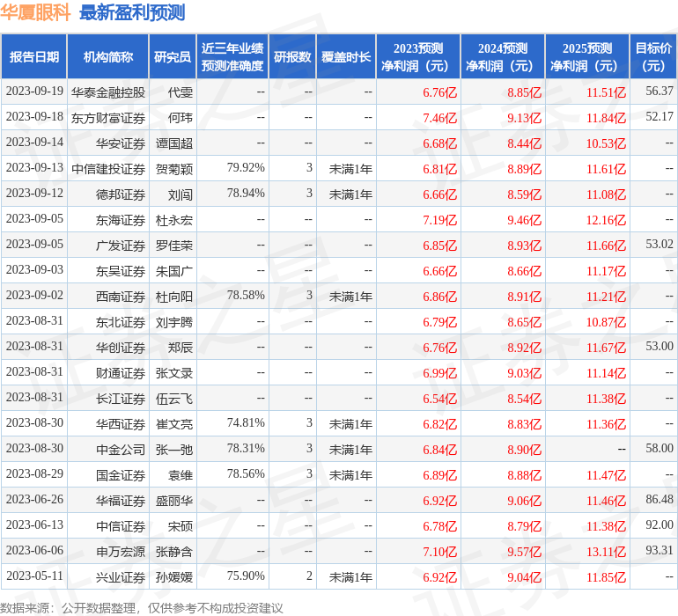
Task: Click target price 93.31
Action: tap(660, 550)
